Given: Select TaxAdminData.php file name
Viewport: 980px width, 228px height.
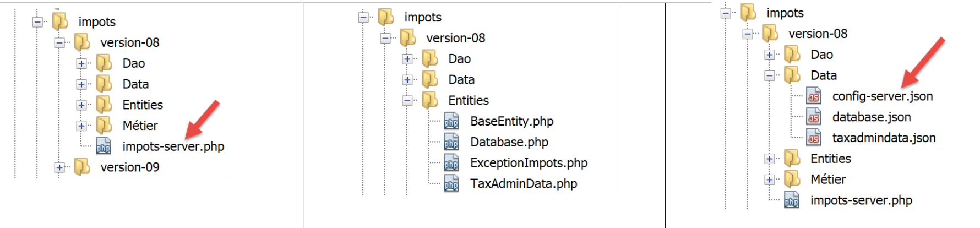Looking at the screenshot, I should point(524,184).
